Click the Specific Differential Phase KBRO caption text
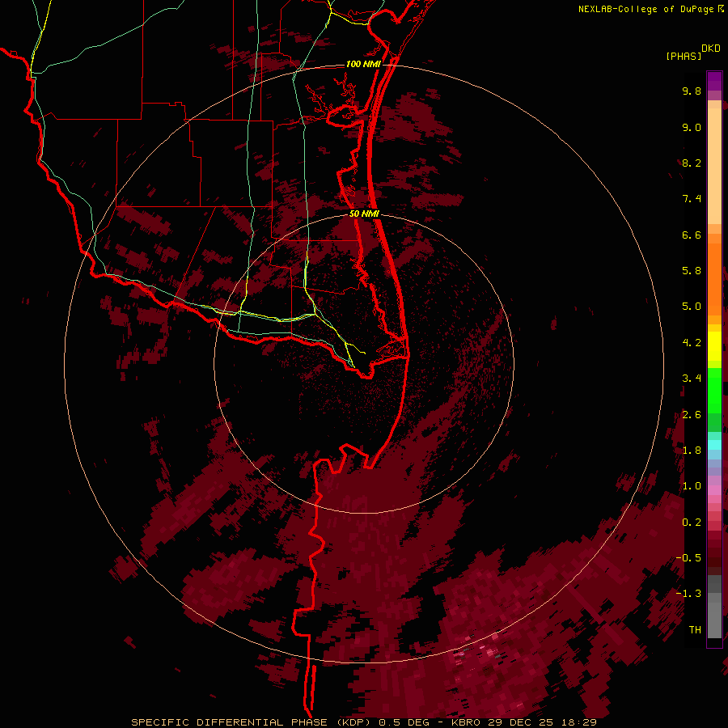Screen dimensions: 728x728 pyautogui.click(x=363, y=722)
